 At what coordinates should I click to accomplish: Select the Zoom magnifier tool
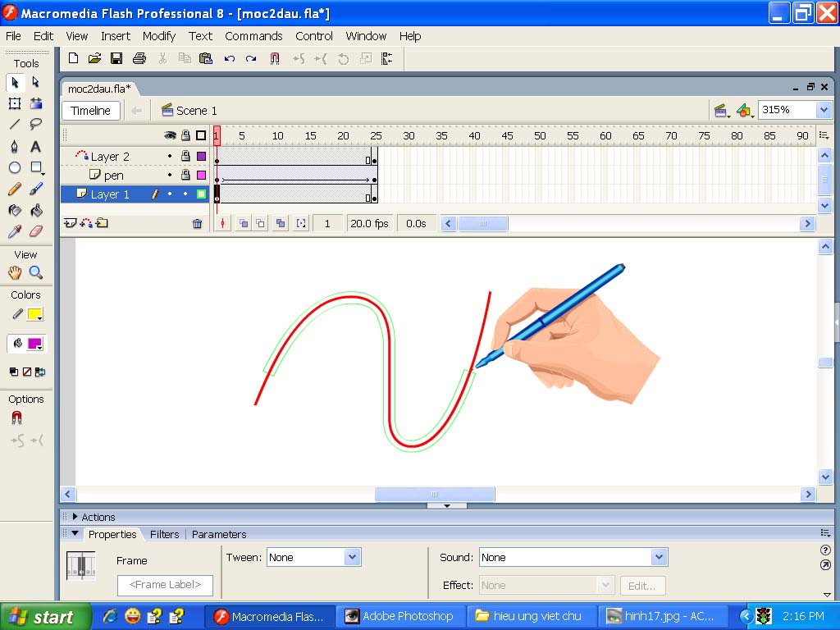(36, 272)
